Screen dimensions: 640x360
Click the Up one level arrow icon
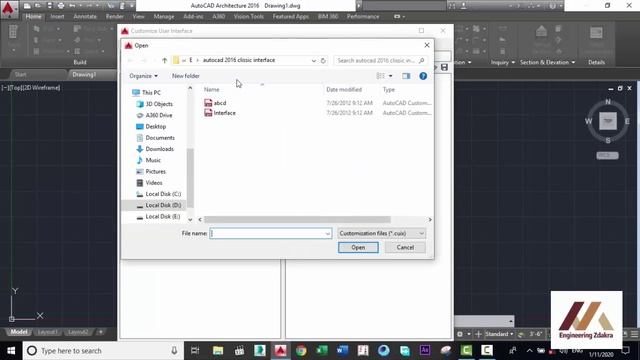tap(164, 60)
